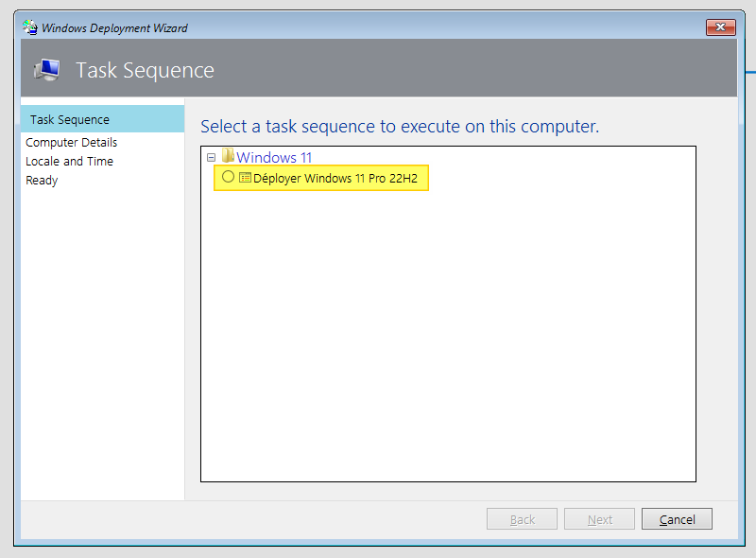Select the Déployer Windows 11 Pro 22H2 radio button
Image resolution: width=756 pixels, height=558 pixels.
228,178
